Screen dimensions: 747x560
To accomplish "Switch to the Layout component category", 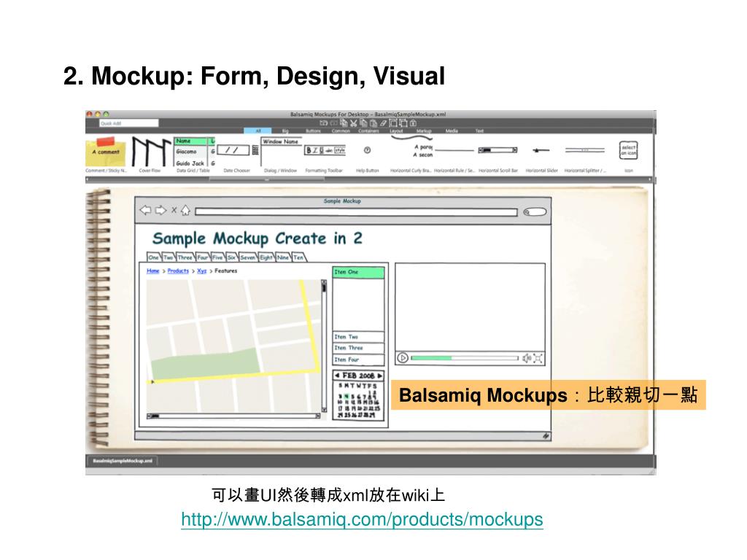I will click(396, 131).
